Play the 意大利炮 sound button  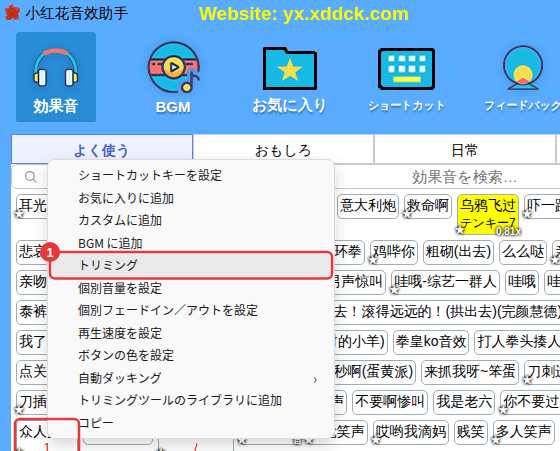click(x=368, y=206)
